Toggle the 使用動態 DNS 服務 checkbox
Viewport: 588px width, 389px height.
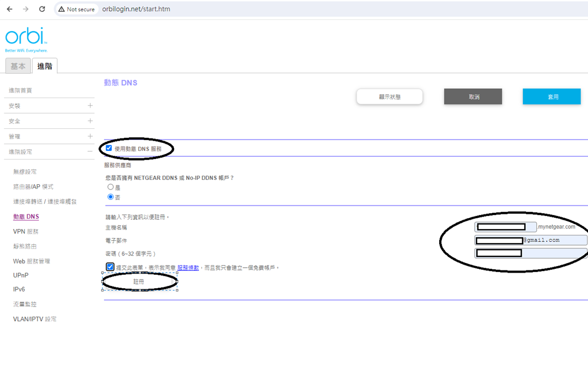[x=109, y=148]
